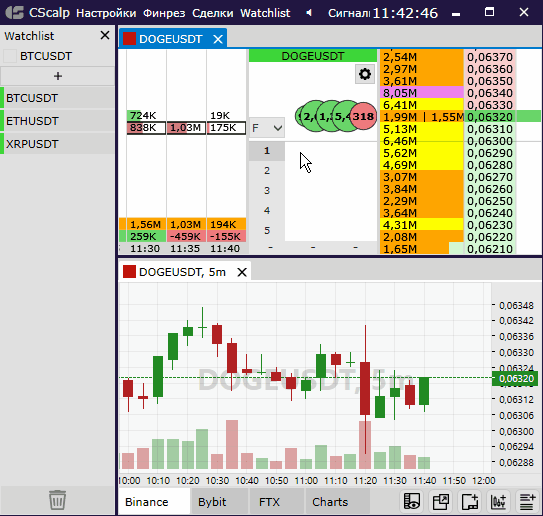
Task: Open the order book gear settings
Action: (x=365, y=74)
